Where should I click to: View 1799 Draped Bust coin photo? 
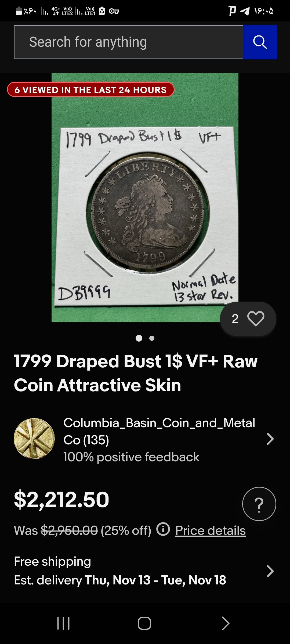(x=145, y=197)
